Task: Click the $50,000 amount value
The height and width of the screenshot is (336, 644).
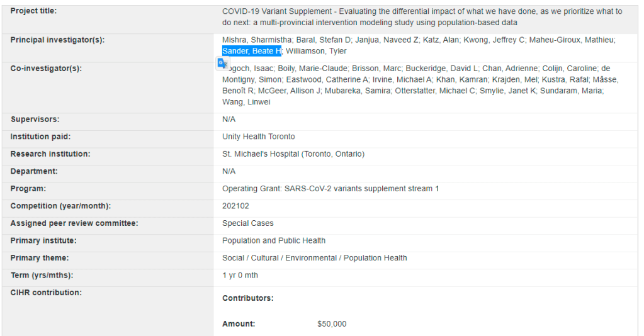Action: [x=332, y=324]
